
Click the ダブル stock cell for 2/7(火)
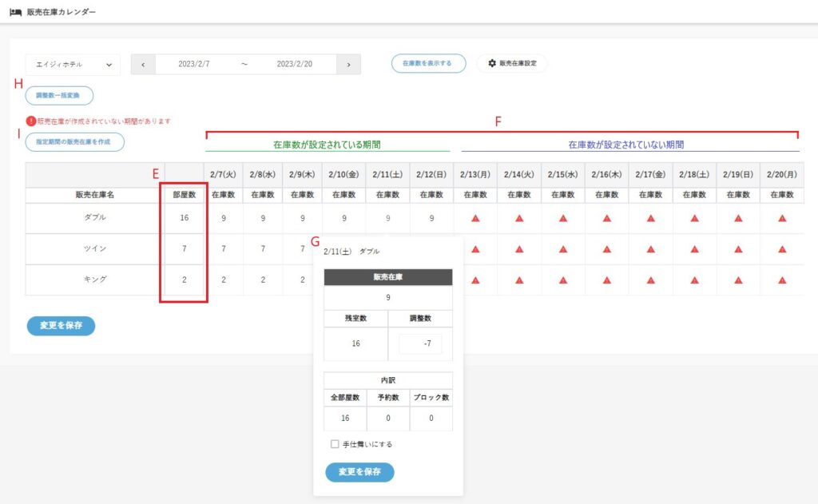223,218
